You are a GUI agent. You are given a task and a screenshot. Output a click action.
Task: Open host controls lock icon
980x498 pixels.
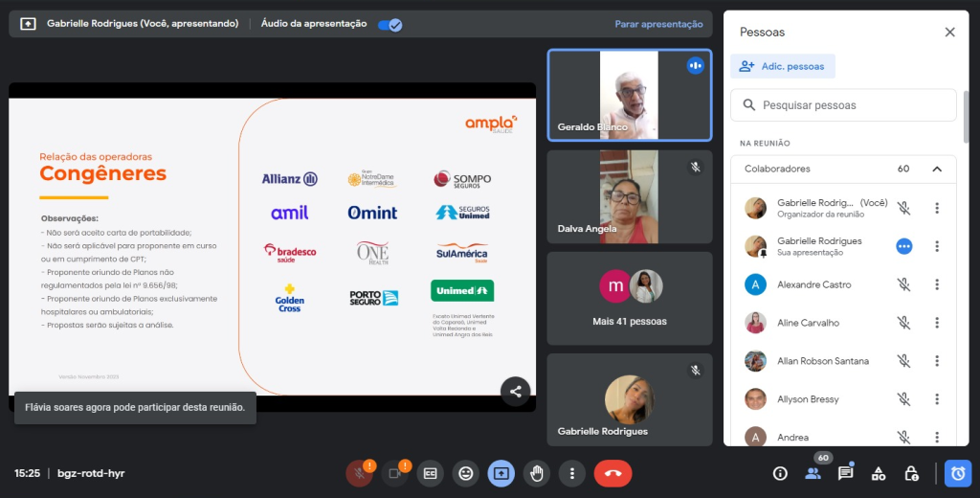tap(912, 473)
